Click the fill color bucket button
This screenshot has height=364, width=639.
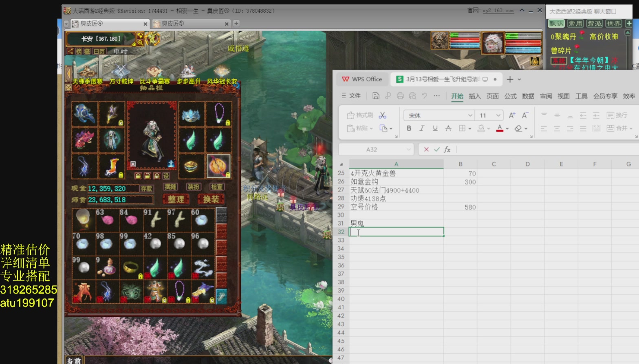pos(481,128)
